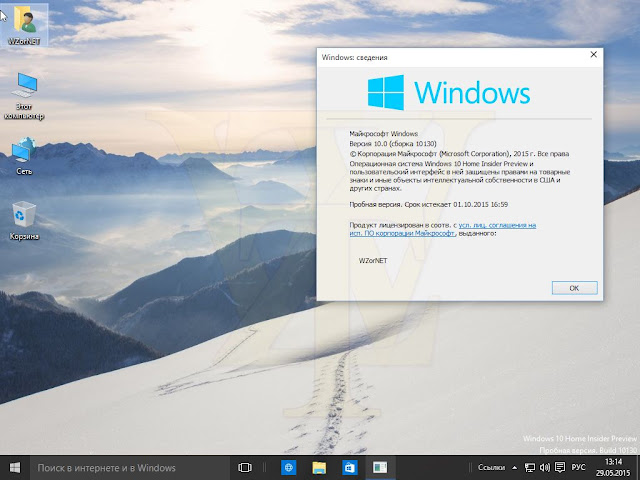Screen dimensions: 640x480
Task: Click the WZorNET licensee name in dialog
Action: [373, 260]
